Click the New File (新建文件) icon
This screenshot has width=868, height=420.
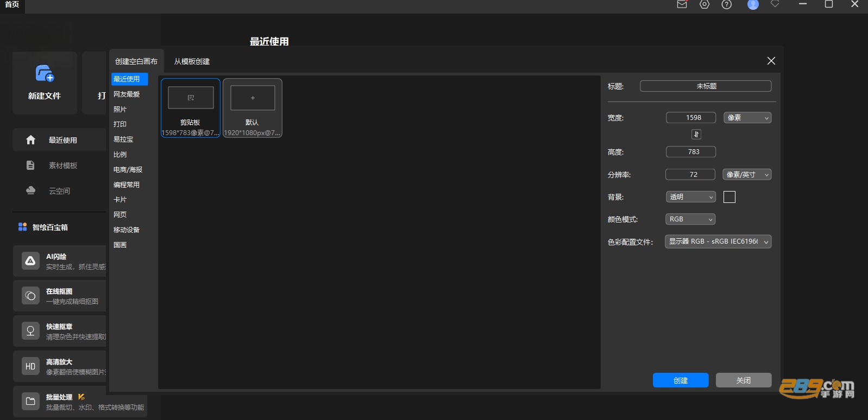[45, 73]
